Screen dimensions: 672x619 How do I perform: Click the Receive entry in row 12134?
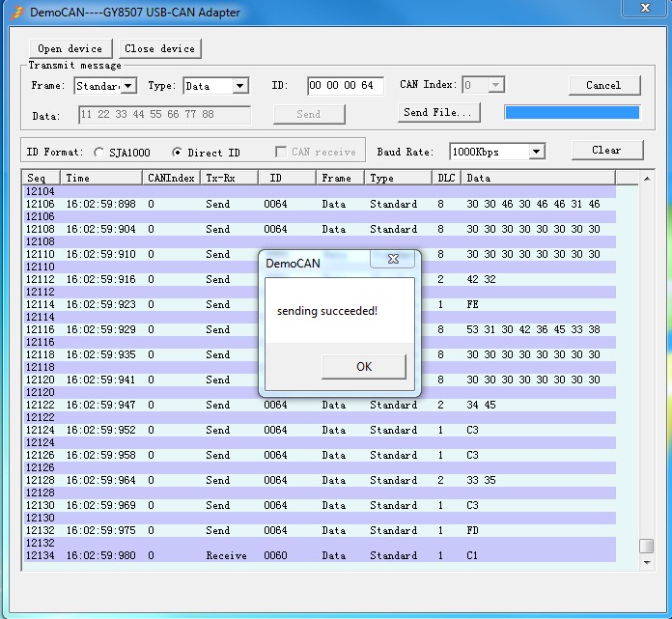226,555
